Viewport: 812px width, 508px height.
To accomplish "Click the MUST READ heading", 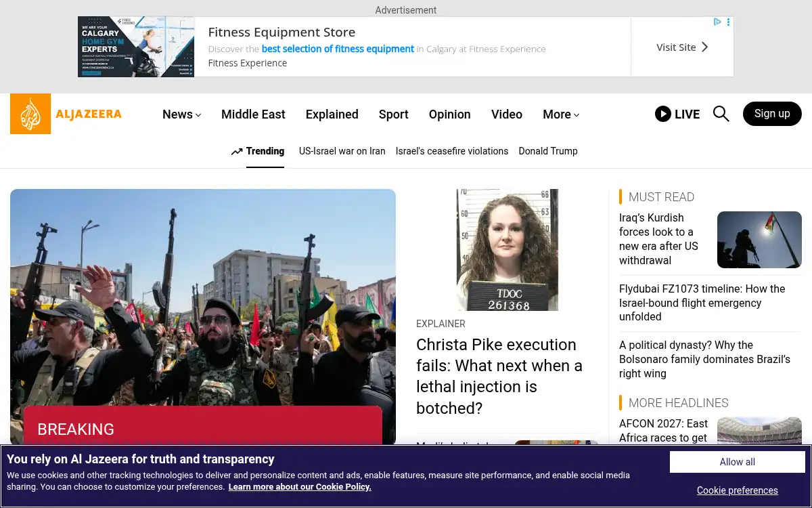I will click(x=661, y=197).
